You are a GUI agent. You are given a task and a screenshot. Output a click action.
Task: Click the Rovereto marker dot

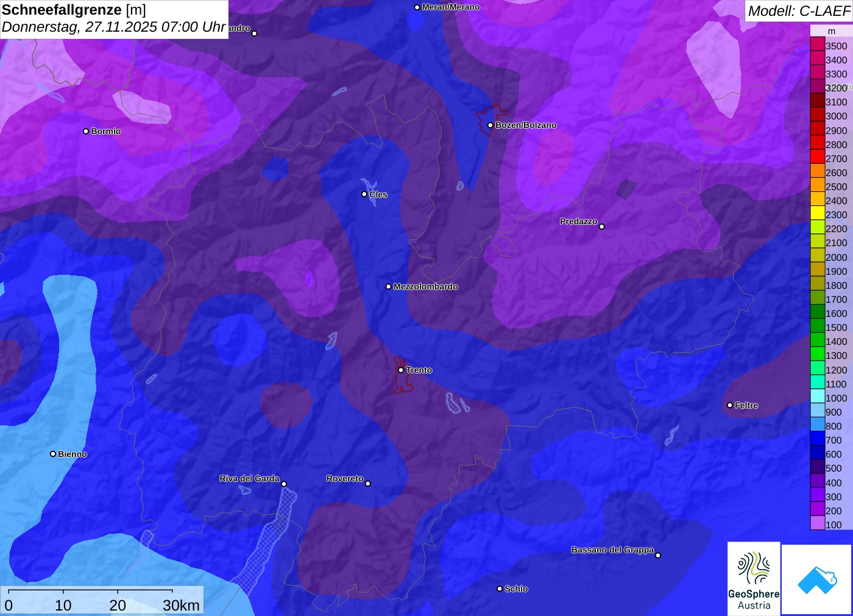(367, 484)
